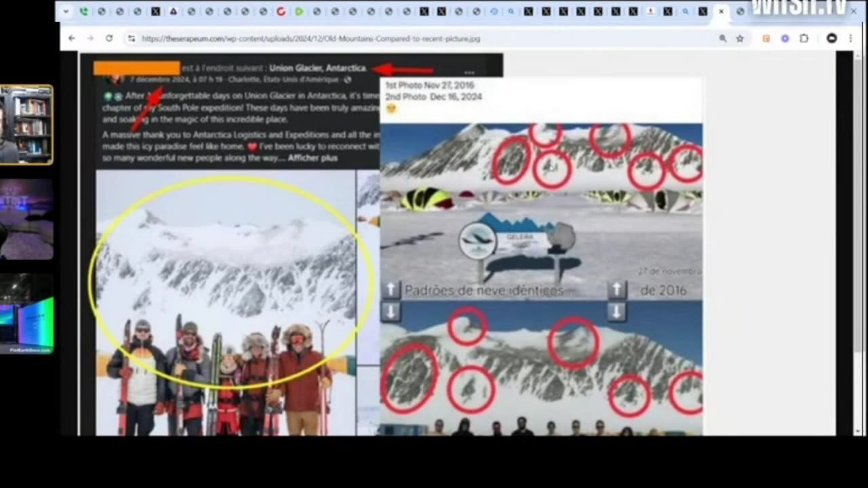Click the globe privacy icon in post
The height and width of the screenshot is (488, 868).
click(347, 80)
